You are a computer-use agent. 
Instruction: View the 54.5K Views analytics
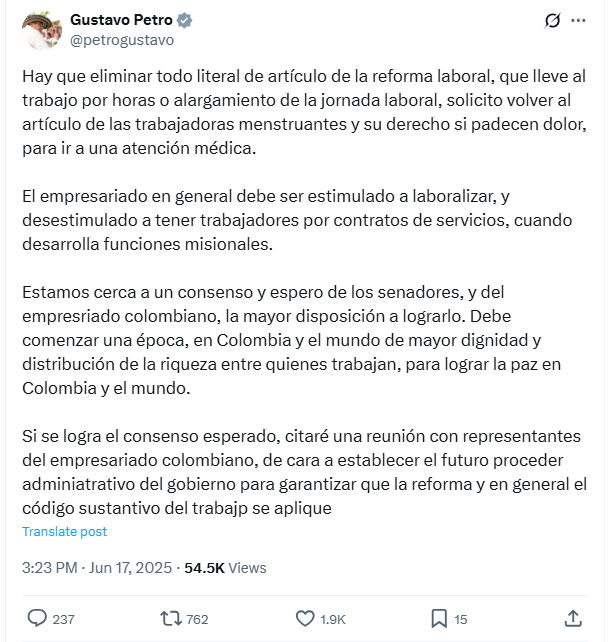click(x=225, y=568)
